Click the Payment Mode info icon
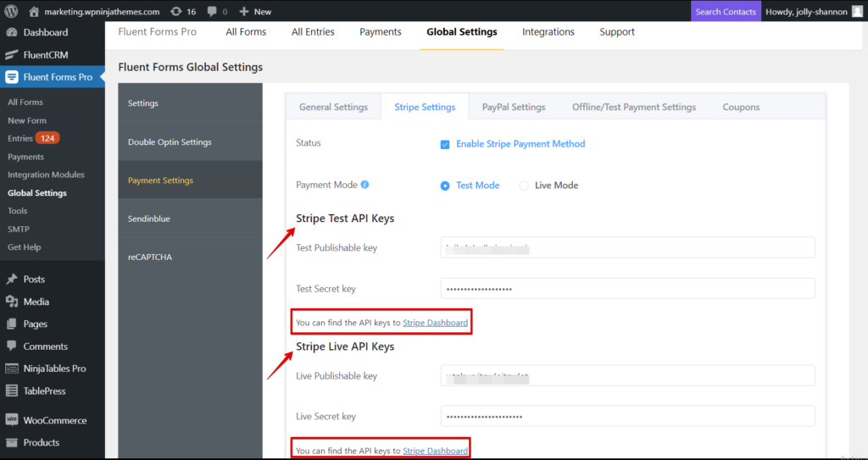868x460 pixels. [x=364, y=185]
